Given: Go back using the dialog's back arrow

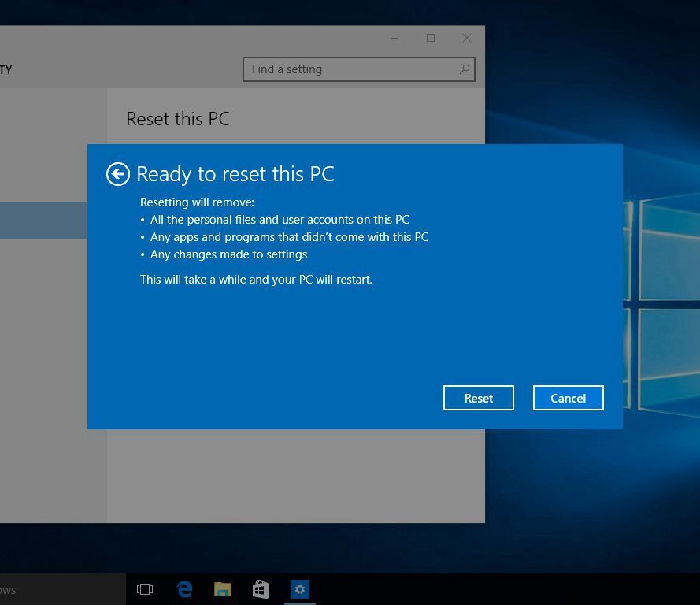Looking at the screenshot, I should (x=117, y=173).
